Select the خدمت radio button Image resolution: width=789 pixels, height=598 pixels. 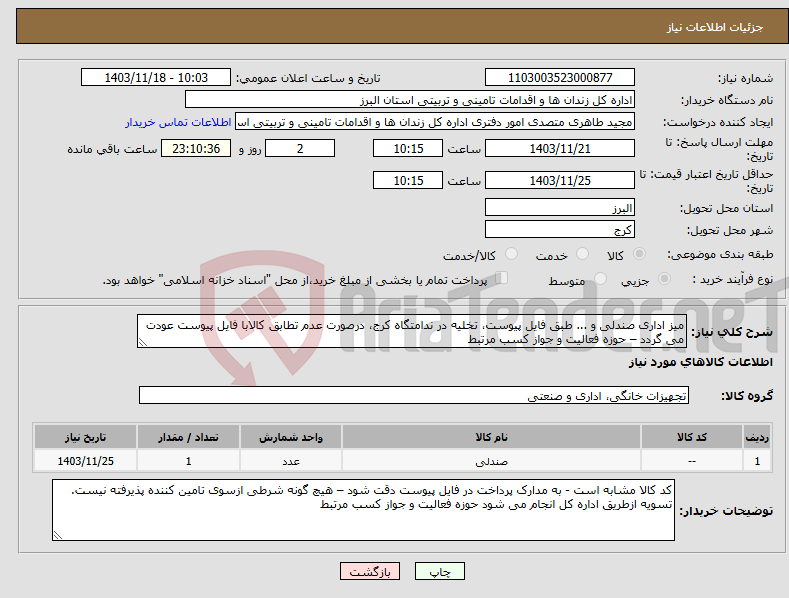pyautogui.click(x=582, y=254)
